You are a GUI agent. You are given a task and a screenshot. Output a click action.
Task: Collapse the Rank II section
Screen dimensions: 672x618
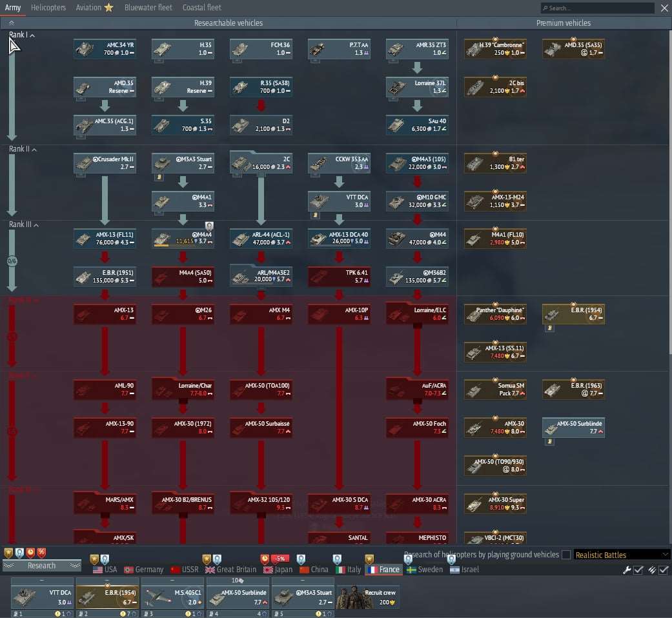click(23, 149)
